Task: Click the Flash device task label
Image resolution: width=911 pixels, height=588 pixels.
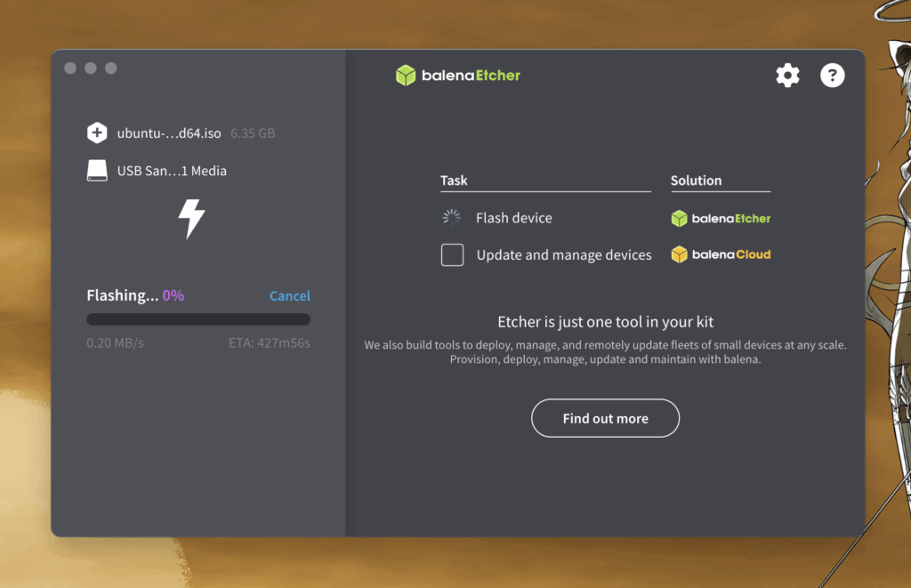Action: tap(513, 218)
